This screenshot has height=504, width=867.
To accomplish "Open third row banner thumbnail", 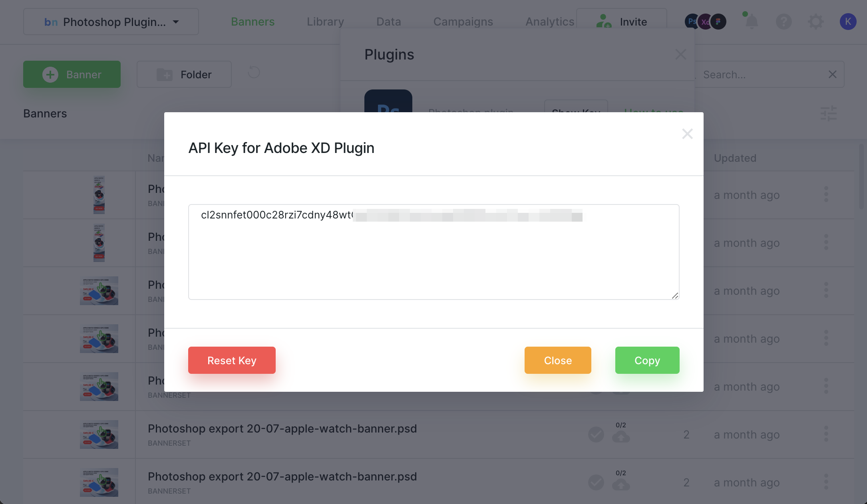I will pos(99,291).
